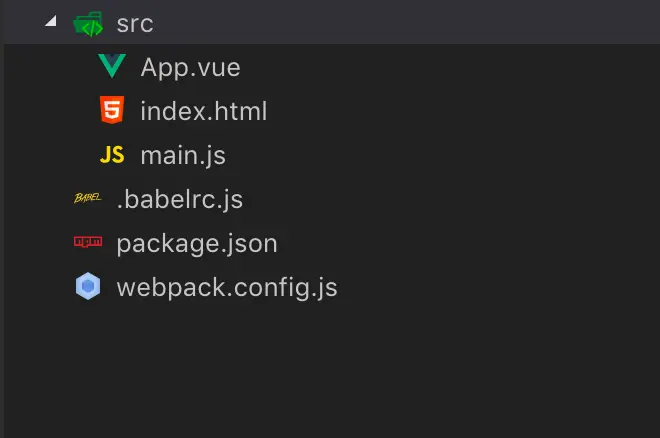Open the index.html file name
The height and width of the screenshot is (438, 660).
[204, 111]
